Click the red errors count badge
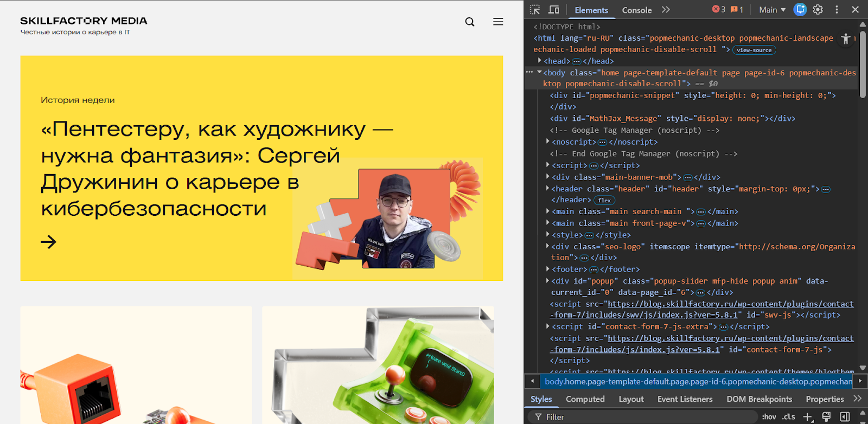 (719, 9)
